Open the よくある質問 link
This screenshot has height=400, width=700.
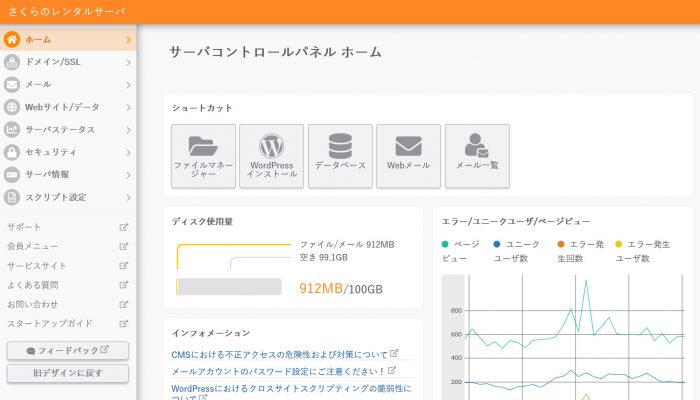click(x=33, y=284)
